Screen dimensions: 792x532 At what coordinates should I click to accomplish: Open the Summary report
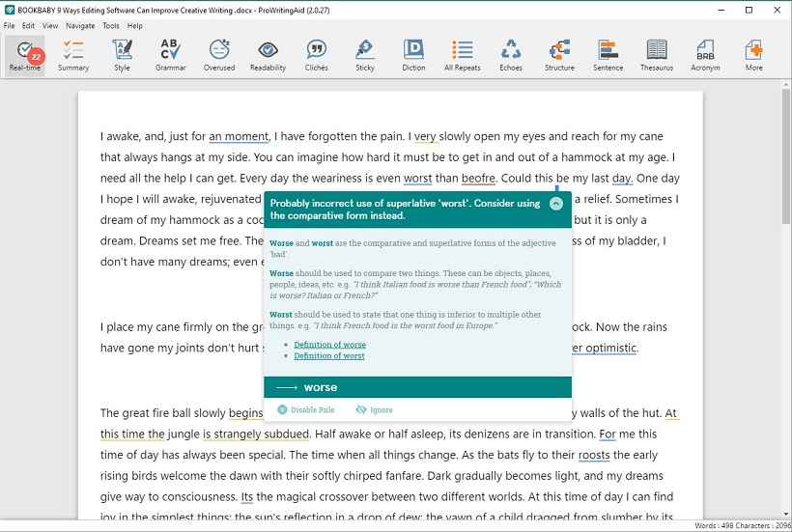73,56
